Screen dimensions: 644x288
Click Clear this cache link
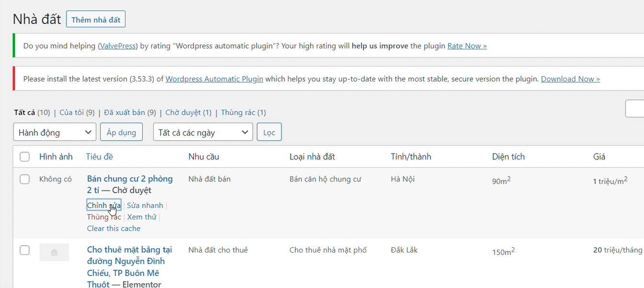coord(113,228)
